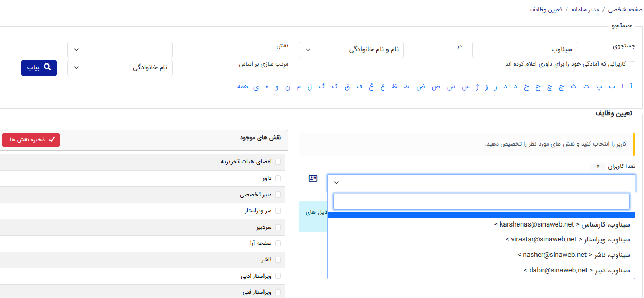This screenshot has height=298, width=644.
Task: Check the داور role checkbox
Action: [x=278, y=179]
